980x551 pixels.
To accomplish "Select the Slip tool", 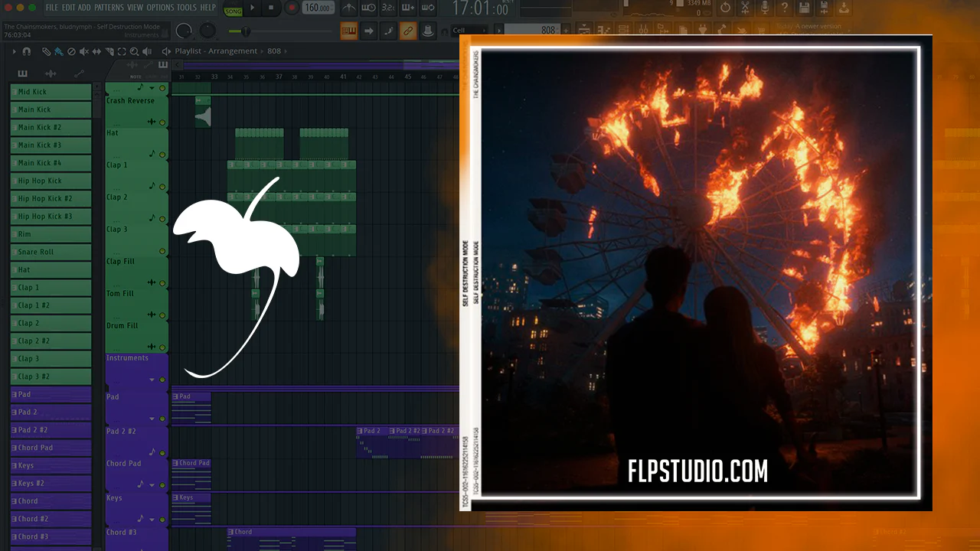I will [96, 51].
